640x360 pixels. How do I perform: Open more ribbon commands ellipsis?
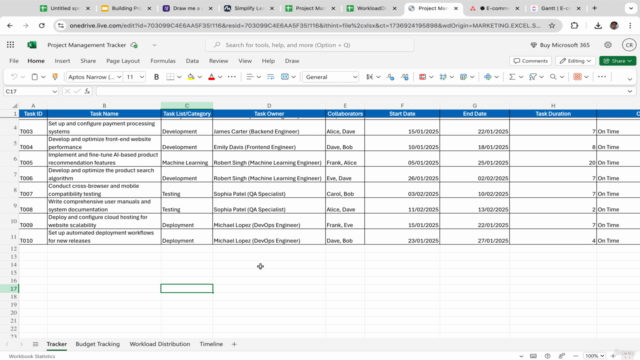(x=602, y=77)
